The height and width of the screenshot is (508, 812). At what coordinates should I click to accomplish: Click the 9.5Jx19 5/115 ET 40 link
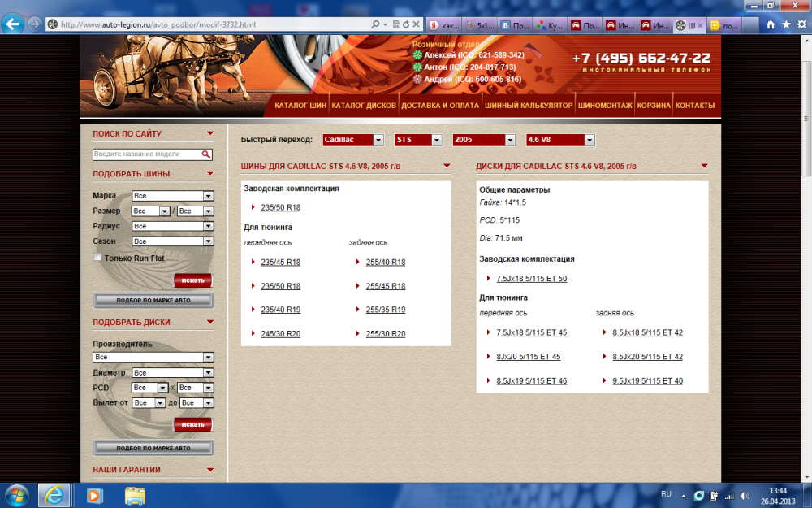click(x=647, y=381)
